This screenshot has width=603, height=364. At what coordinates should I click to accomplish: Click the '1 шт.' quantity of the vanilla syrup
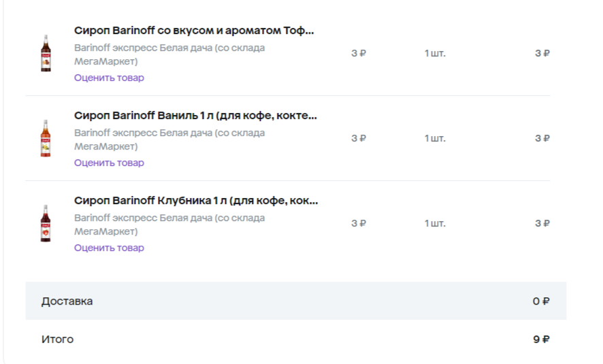(435, 138)
